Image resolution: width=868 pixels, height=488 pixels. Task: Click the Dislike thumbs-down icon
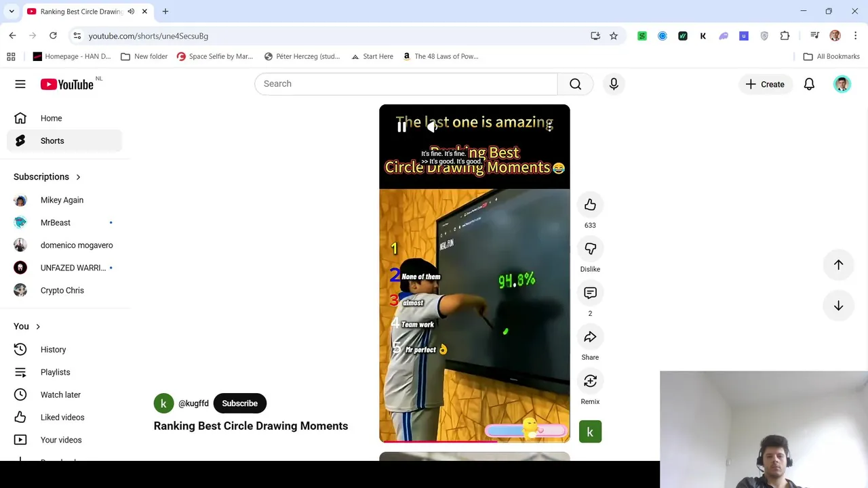590,249
